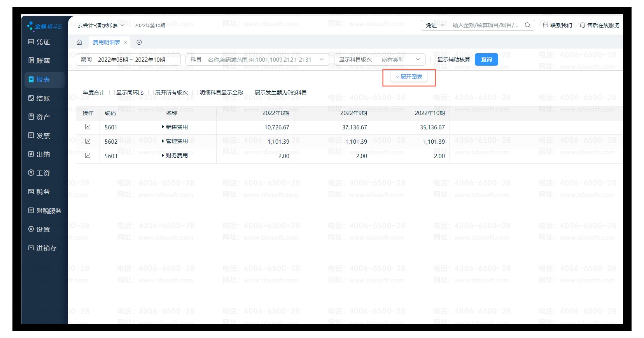Check 显示辅助核算 option
Screen dimensions: 644x338
click(x=433, y=59)
